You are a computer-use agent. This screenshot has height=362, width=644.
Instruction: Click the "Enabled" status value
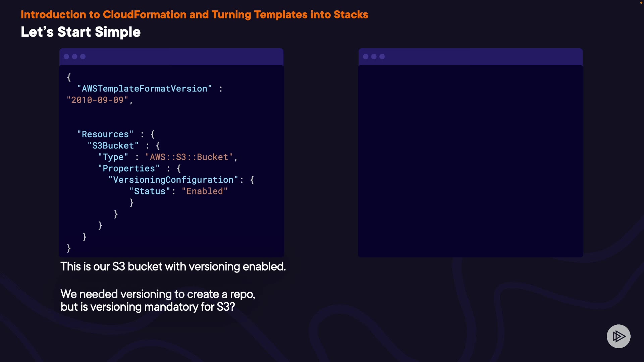(204, 191)
